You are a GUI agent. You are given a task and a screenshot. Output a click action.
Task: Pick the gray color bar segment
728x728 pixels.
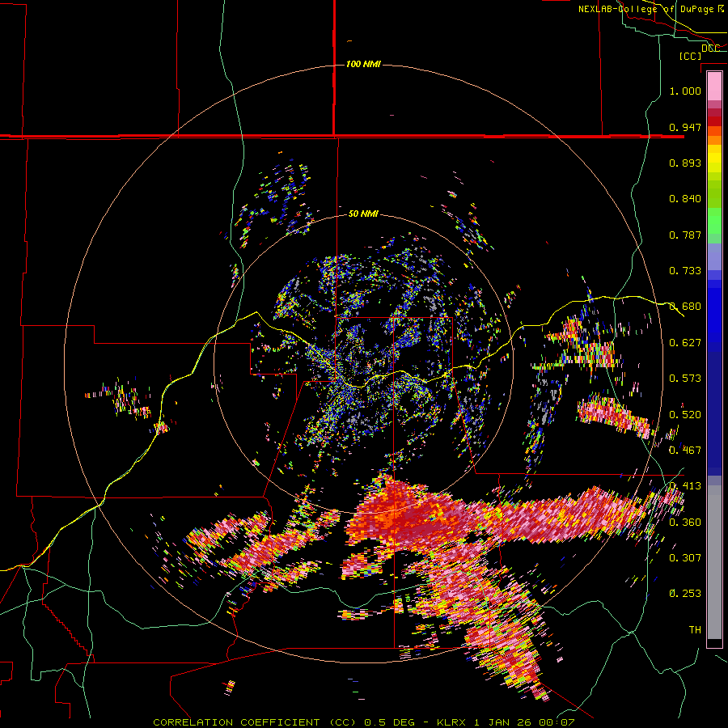tap(714, 562)
